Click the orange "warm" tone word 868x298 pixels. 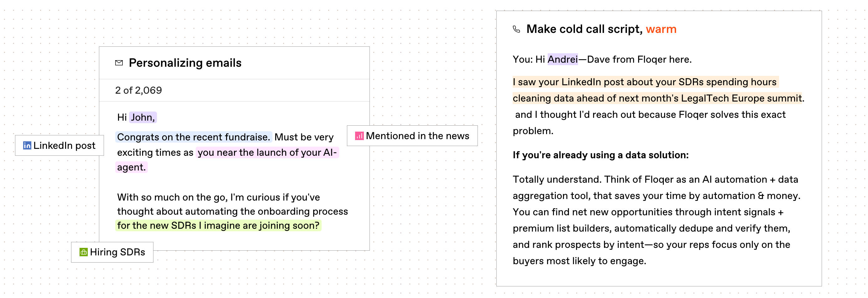pos(661,29)
